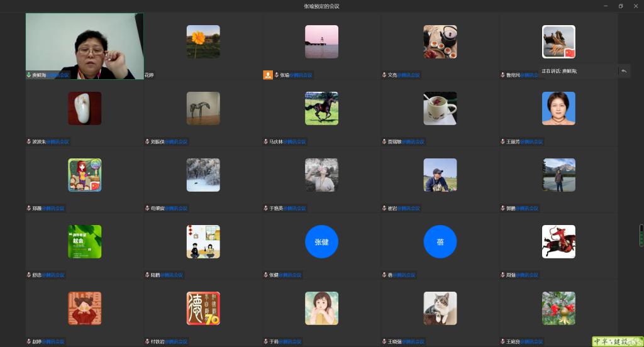Image resolution: width=644 pixels, height=347 pixels.
Task: Click the coffee cup avatar
Action: point(440,108)
